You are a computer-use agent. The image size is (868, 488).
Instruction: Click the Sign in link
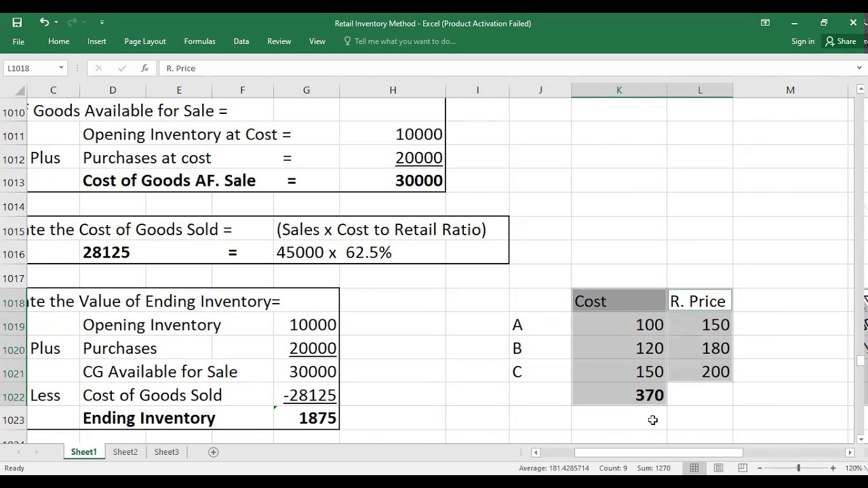(803, 41)
